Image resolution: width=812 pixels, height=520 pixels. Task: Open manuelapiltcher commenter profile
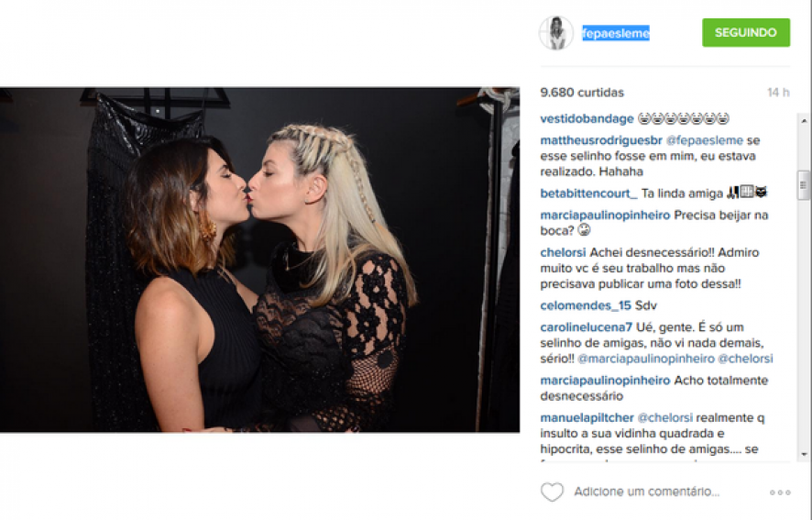[587, 417]
